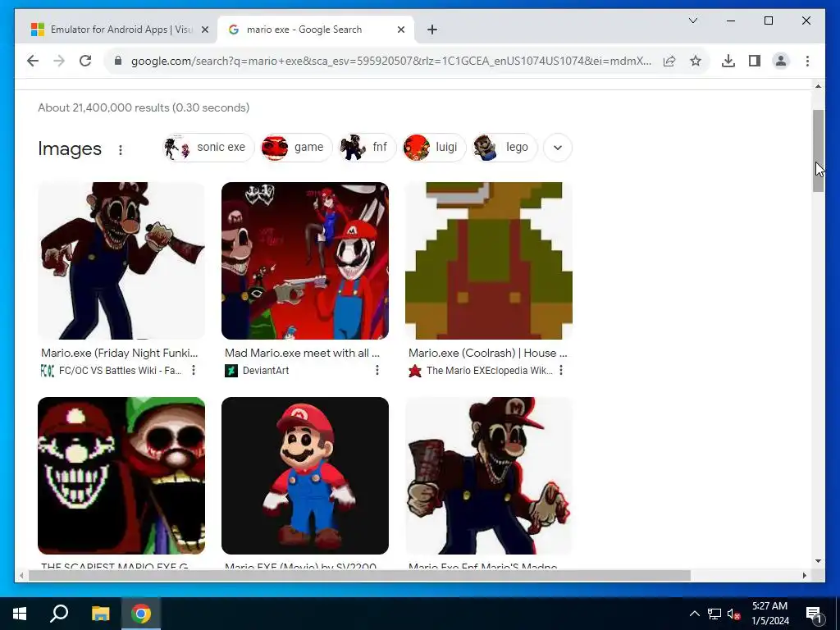Open Windows taskbar search
The image size is (840, 630).
pyautogui.click(x=59, y=614)
